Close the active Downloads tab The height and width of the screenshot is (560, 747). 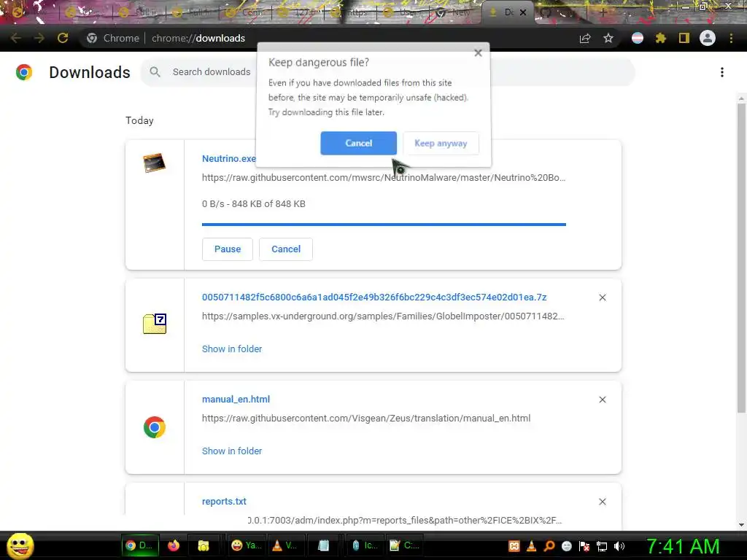[x=523, y=12]
